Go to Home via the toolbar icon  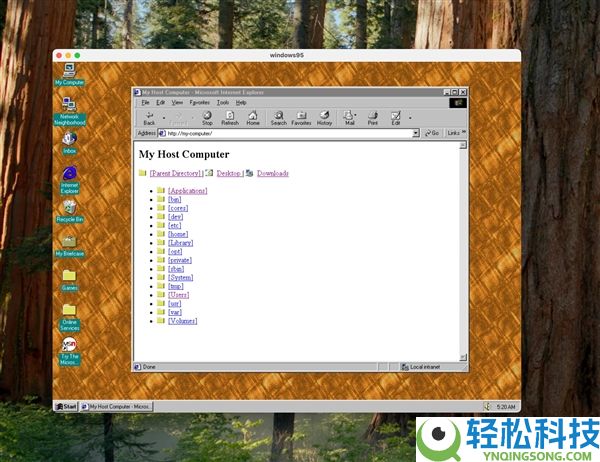pos(253,118)
